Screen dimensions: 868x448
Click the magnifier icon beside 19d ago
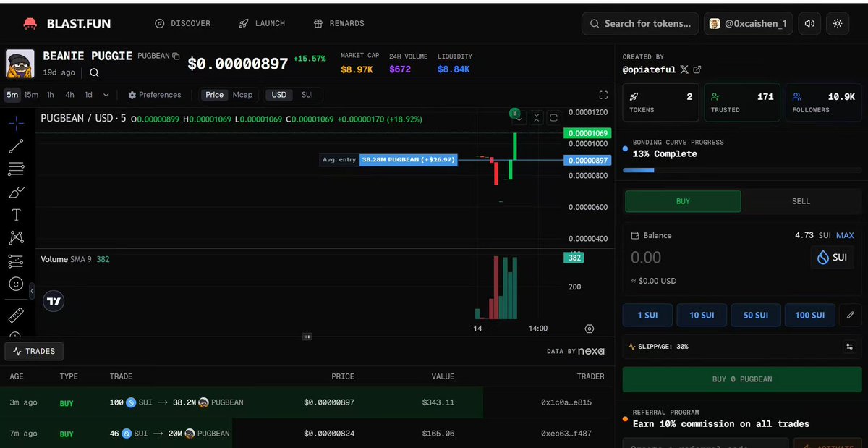pos(94,72)
